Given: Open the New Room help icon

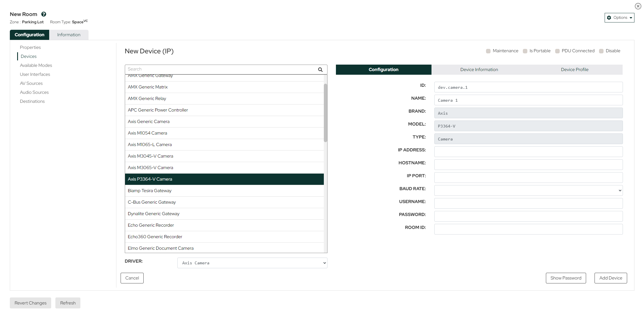Looking at the screenshot, I should coord(44,14).
